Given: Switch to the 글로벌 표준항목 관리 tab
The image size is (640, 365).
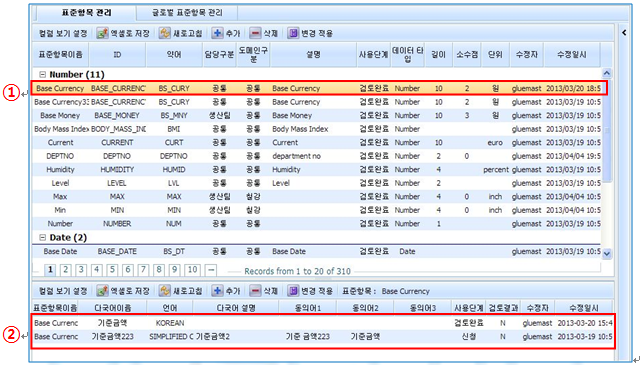Looking at the screenshot, I should tap(187, 13).
